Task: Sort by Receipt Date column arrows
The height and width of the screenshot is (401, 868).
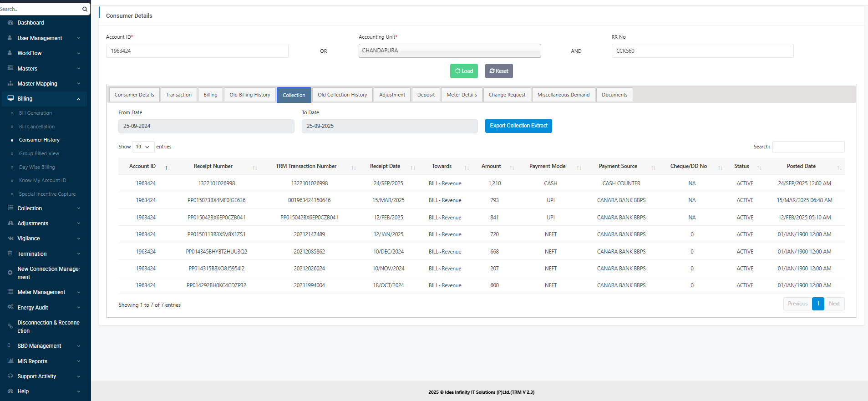Action: point(413,168)
